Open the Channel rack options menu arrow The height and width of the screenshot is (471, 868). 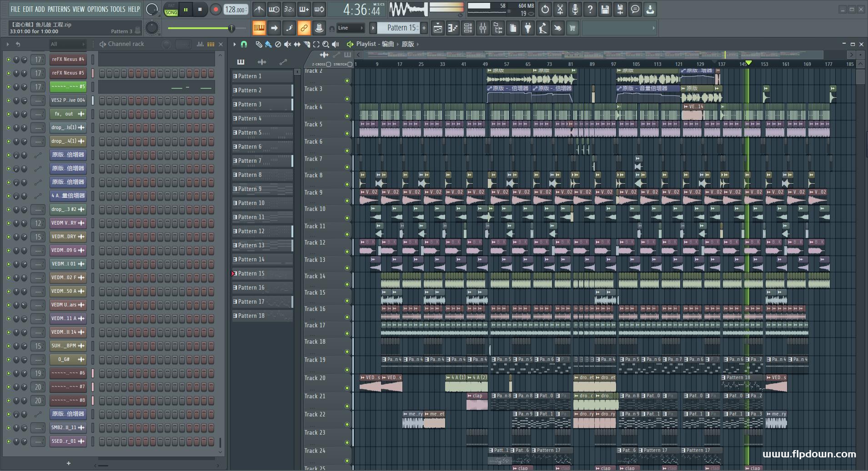coord(8,44)
